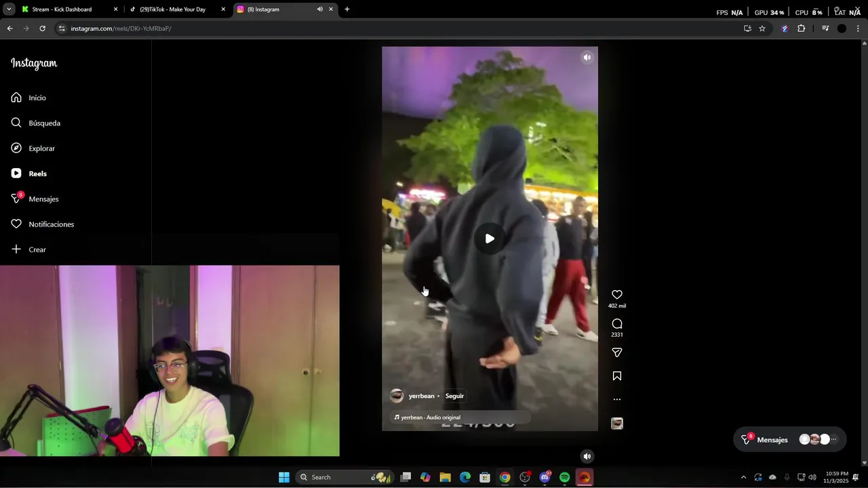Open Microsoft Store from taskbar
The width and height of the screenshot is (868, 488).
click(485, 477)
